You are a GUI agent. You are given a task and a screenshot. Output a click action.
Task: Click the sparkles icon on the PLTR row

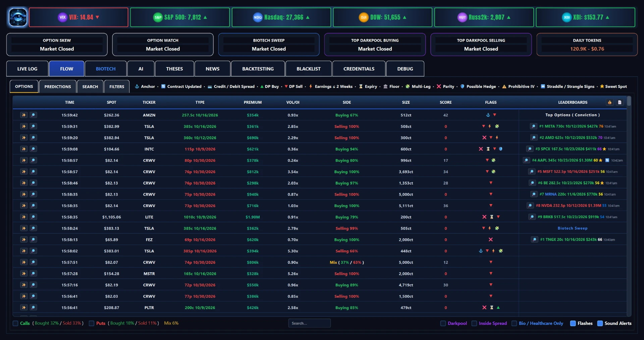[x=24, y=307]
